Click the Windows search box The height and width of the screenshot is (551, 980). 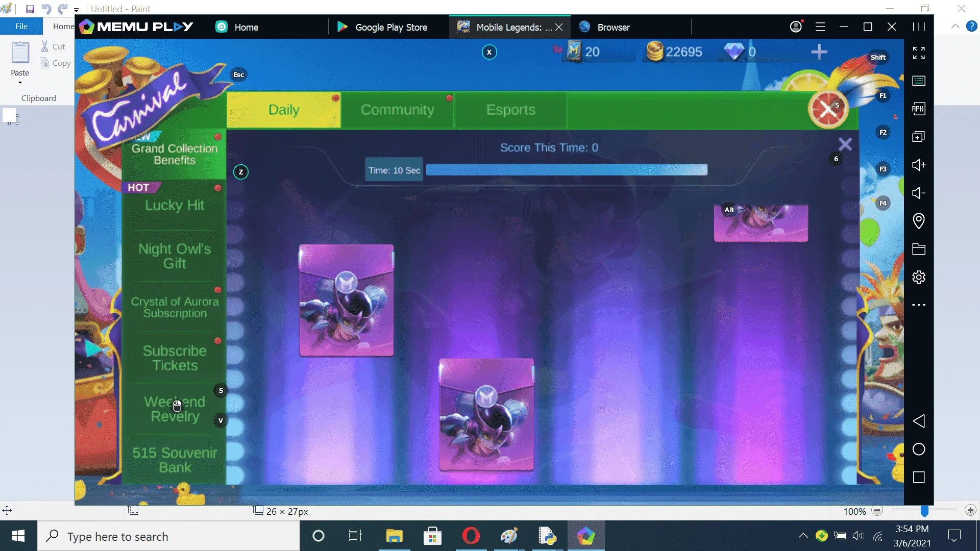168,536
